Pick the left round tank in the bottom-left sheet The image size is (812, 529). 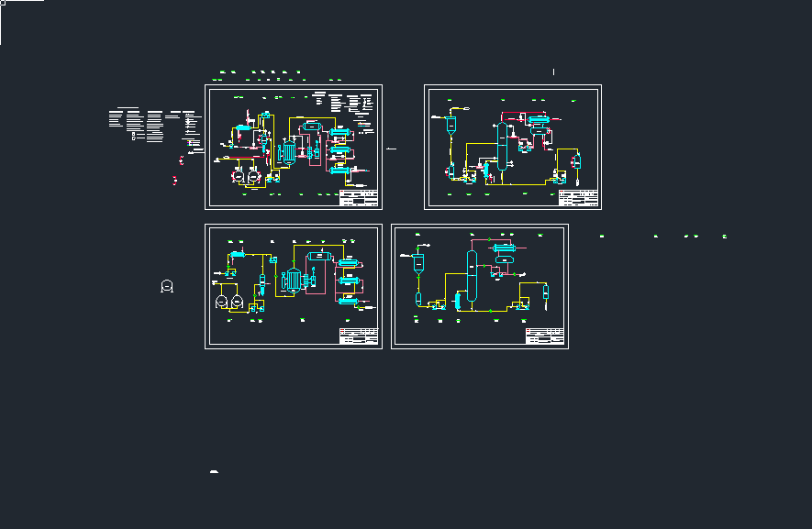point(221,301)
